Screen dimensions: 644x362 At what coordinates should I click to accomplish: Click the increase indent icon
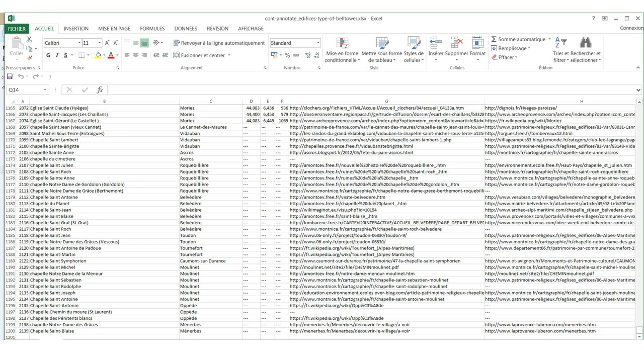(x=165, y=55)
